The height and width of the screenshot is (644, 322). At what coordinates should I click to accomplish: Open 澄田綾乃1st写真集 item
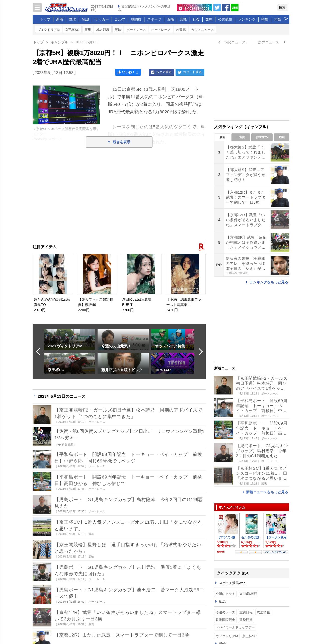pyautogui.click(x=141, y=283)
